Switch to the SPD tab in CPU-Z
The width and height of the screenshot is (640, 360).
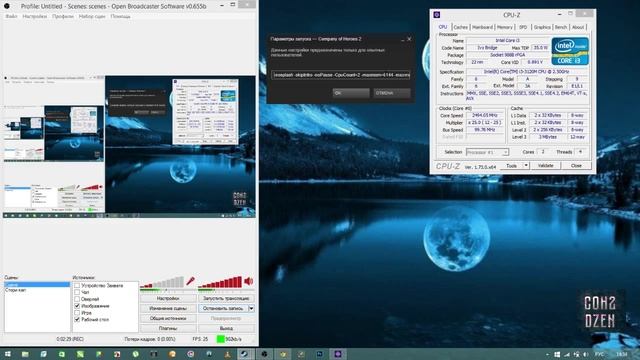(x=523, y=27)
